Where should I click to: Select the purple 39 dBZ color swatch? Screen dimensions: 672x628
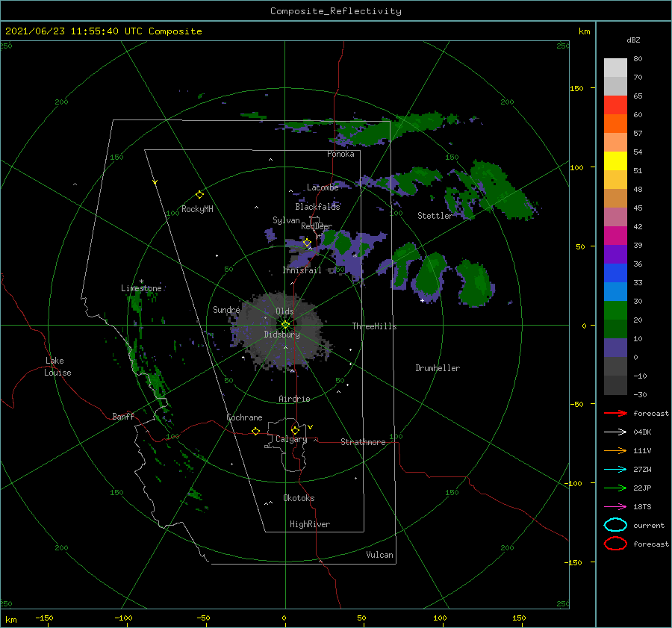[615, 254]
